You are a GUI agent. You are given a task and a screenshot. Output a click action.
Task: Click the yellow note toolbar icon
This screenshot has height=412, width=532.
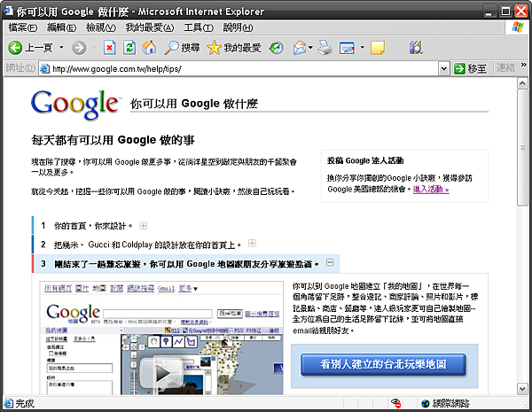coord(378,48)
